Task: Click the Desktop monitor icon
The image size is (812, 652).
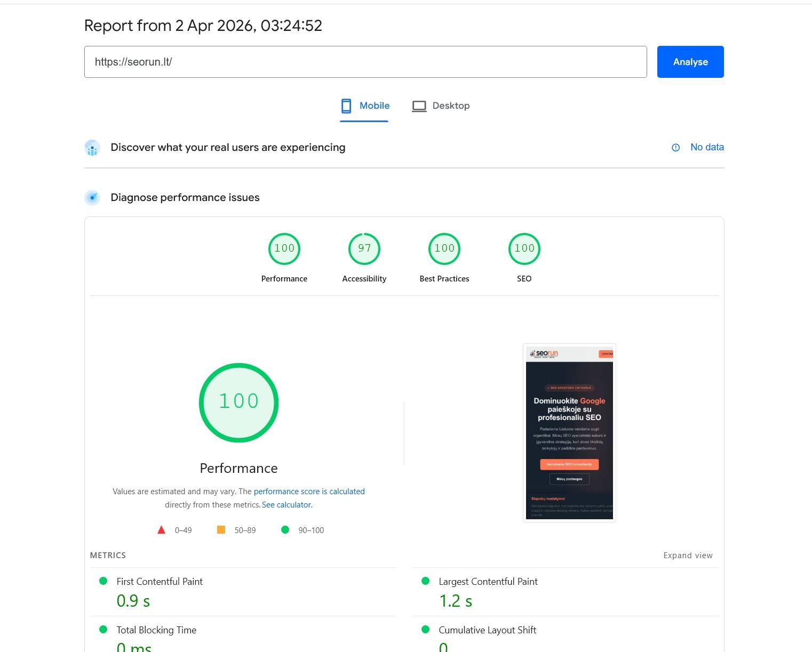Action: pyautogui.click(x=419, y=106)
